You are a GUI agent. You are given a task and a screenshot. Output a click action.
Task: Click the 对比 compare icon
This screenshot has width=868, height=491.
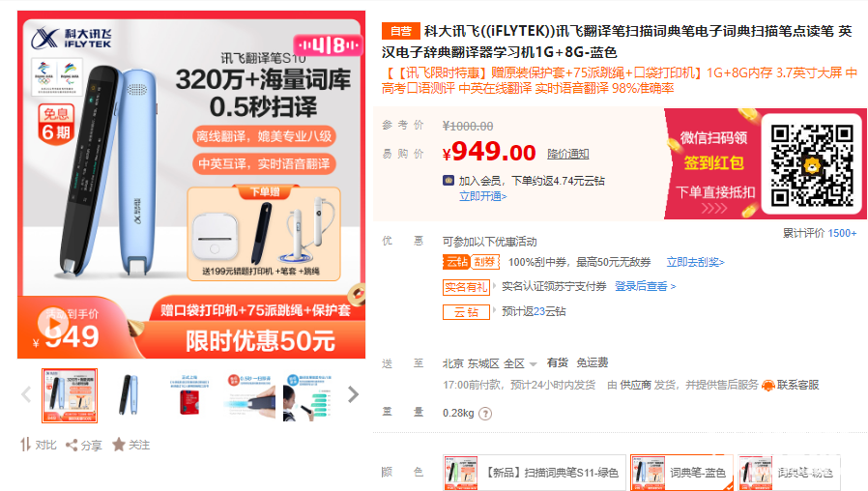[25, 445]
